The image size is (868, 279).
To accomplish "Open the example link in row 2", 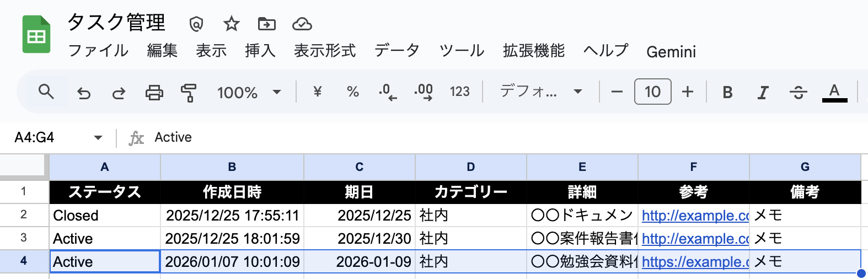I will coord(695,216).
